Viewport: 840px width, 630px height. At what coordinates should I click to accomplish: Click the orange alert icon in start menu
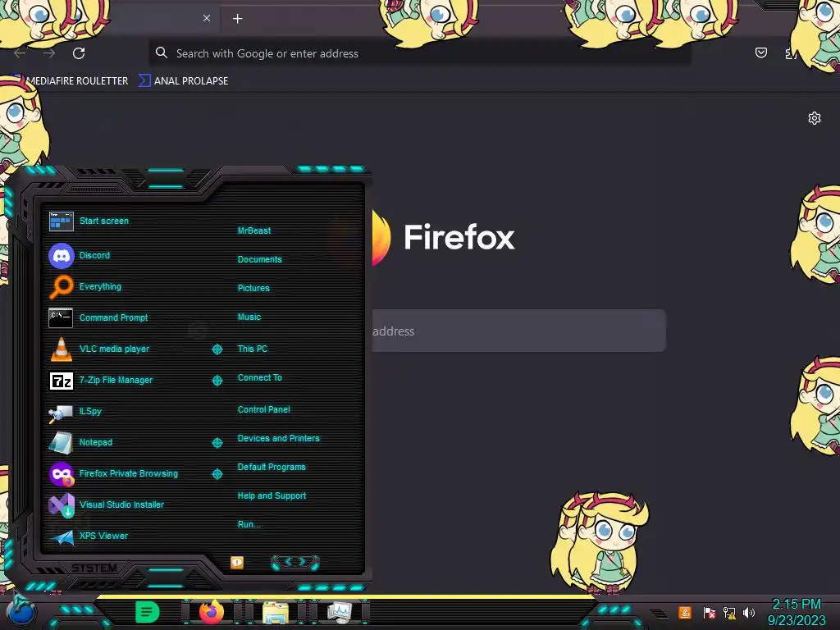tap(237, 562)
